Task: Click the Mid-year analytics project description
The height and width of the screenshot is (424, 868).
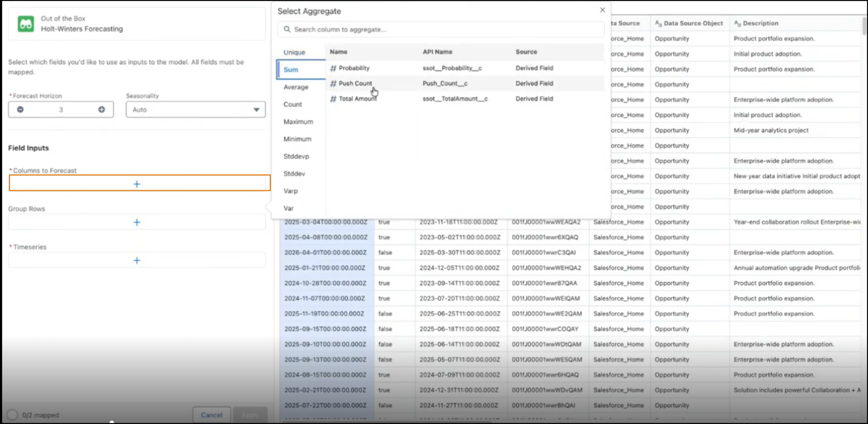Action: coord(771,130)
